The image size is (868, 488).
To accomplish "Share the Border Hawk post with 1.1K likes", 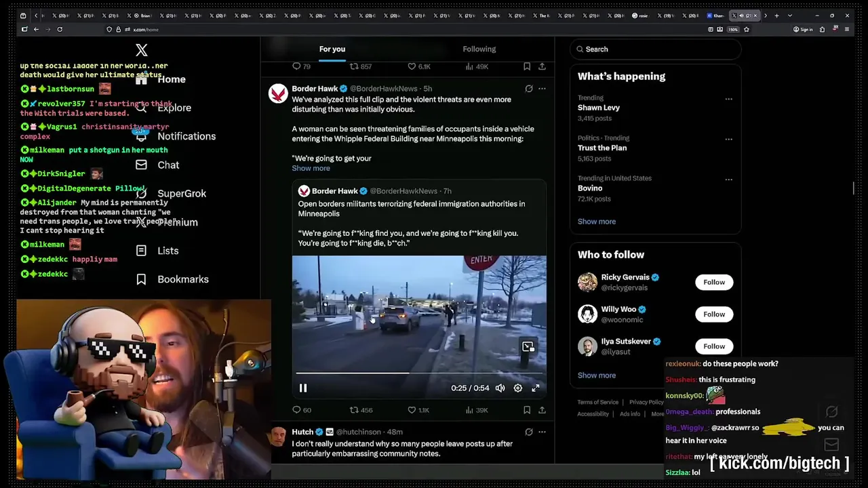I will tap(542, 410).
